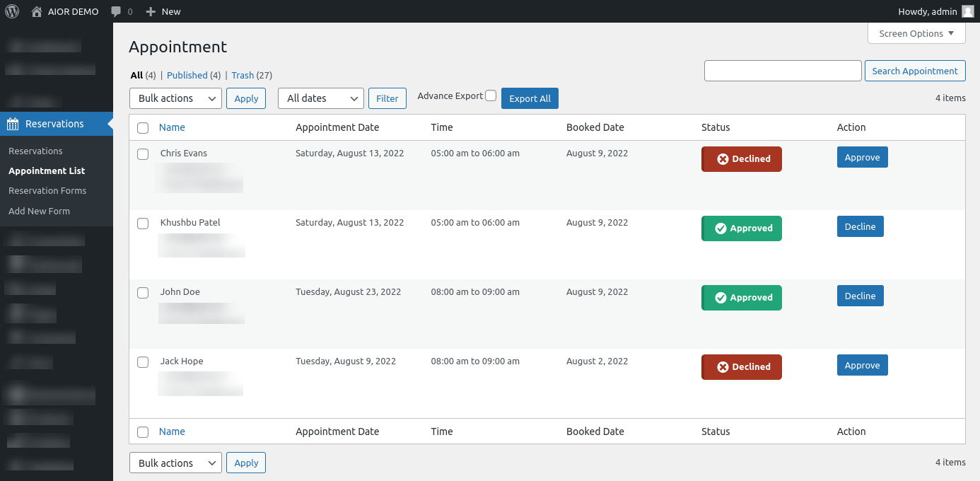Open the AIOR DEMO home icon
The width and height of the screenshot is (980, 481).
click(x=37, y=11)
